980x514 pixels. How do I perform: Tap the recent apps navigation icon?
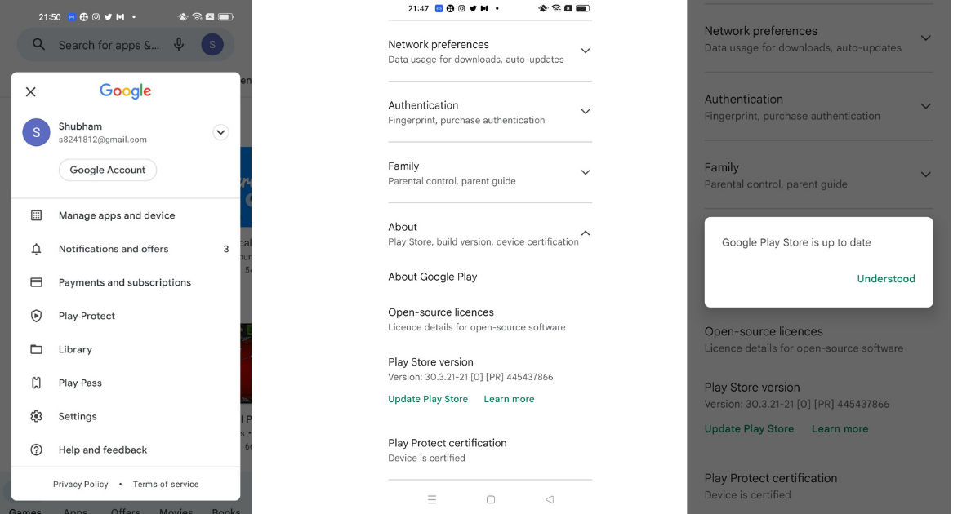[432, 499]
